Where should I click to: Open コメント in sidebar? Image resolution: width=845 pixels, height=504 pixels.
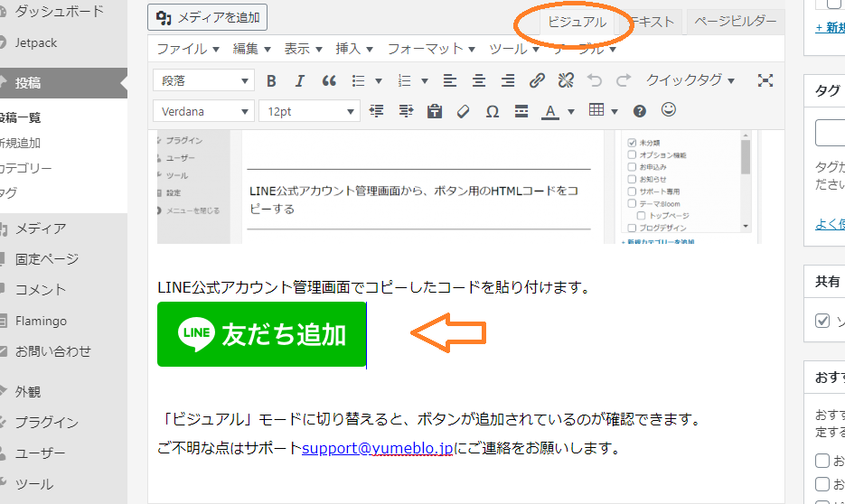point(41,290)
